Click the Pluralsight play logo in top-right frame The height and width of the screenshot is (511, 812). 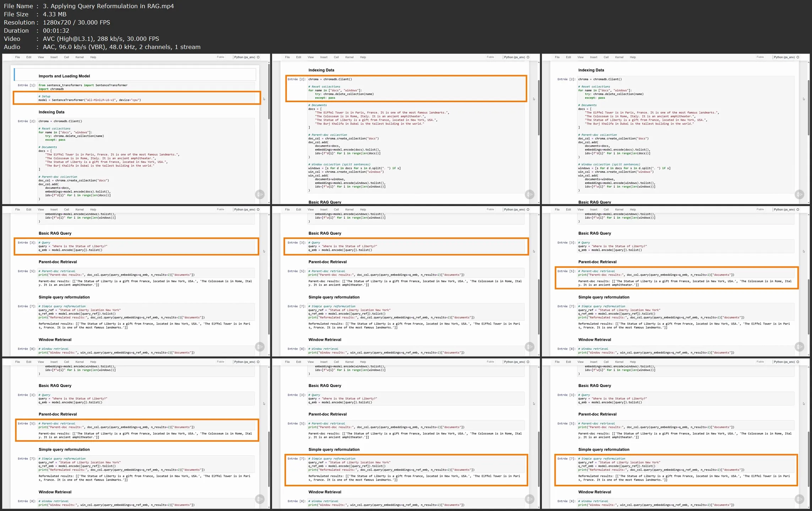point(799,194)
